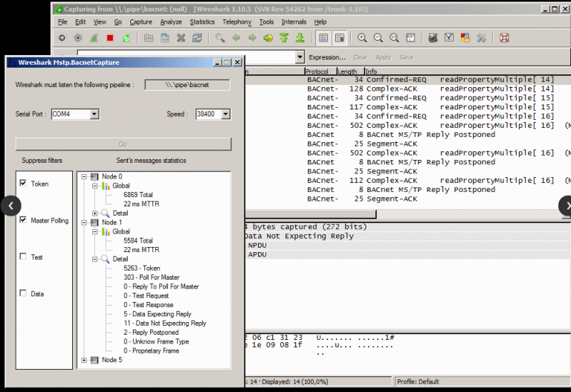Select the '2 - Reply Postponed' tree row

click(x=151, y=332)
